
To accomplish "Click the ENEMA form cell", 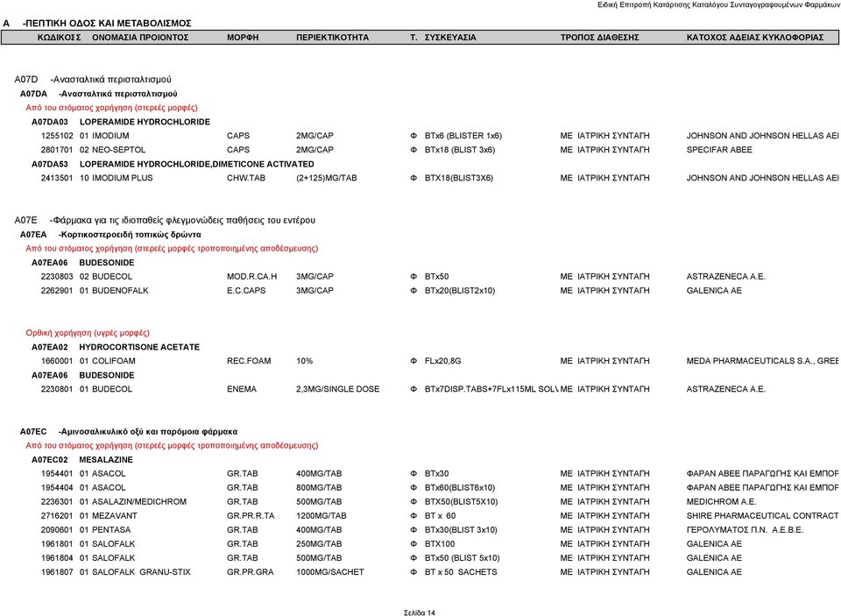I will (x=242, y=389).
